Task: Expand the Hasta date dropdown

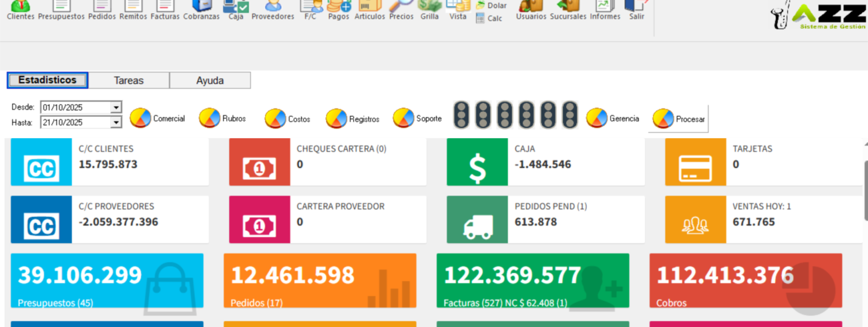Action: pos(116,122)
